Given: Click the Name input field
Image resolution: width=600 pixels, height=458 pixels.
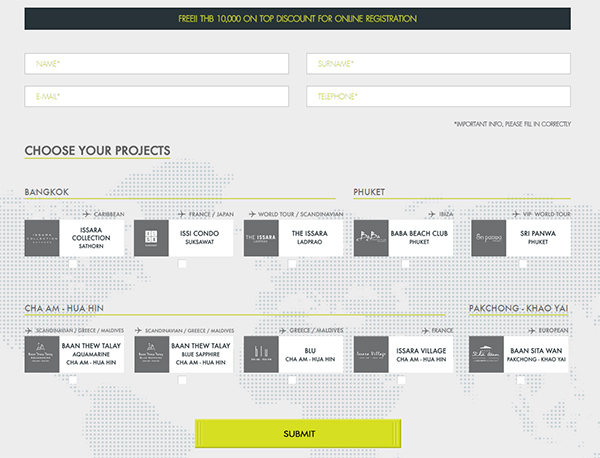Looking at the screenshot, I should [x=157, y=64].
